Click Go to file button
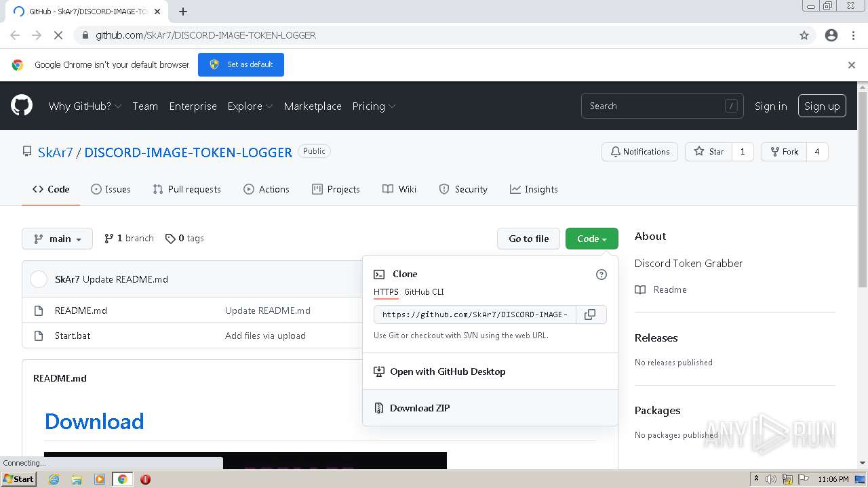Viewport: 868px width, 488px height. click(x=528, y=239)
